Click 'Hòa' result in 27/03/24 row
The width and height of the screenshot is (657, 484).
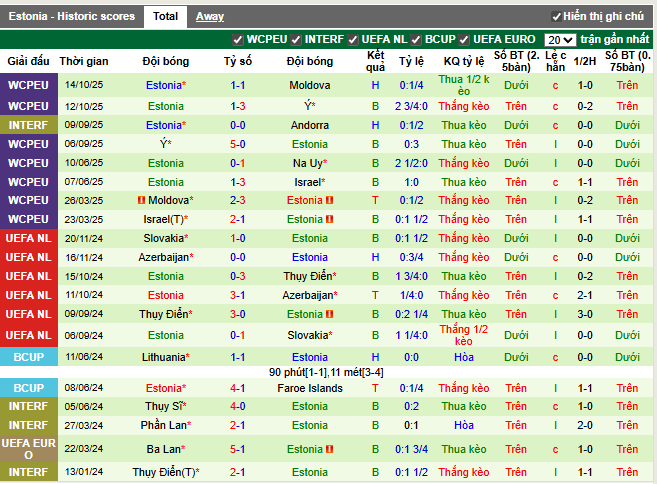point(464,425)
